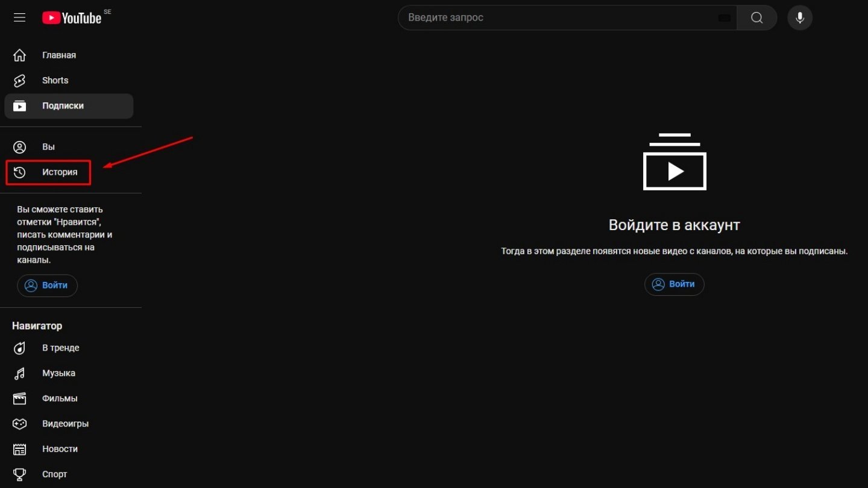The image size is (868, 488).
Task: Open Музыка category
Action: tap(69, 374)
